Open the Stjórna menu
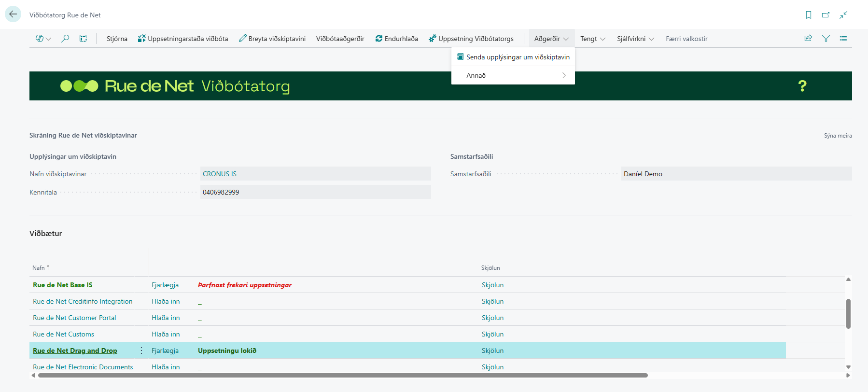 point(117,39)
